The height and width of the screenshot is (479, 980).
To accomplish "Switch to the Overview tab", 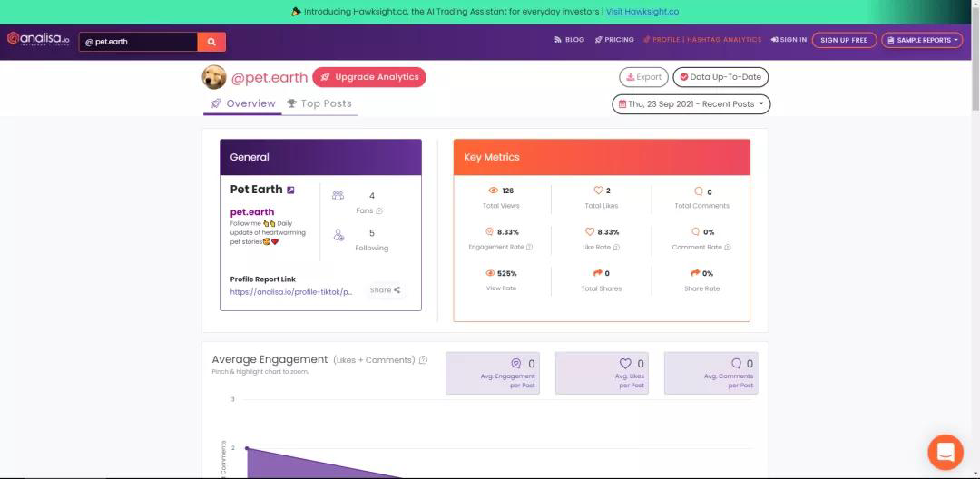I will pyautogui.click(x=243, y=103).
